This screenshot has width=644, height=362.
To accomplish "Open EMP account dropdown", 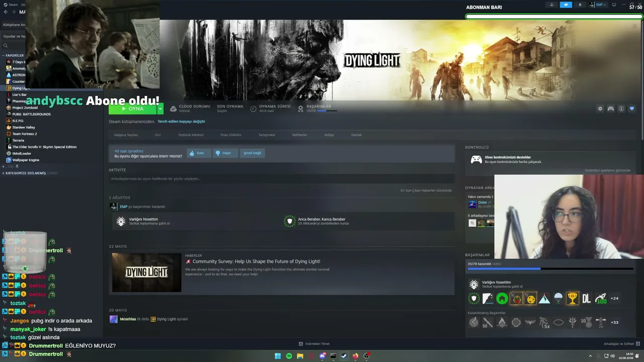I will point(598,5).
